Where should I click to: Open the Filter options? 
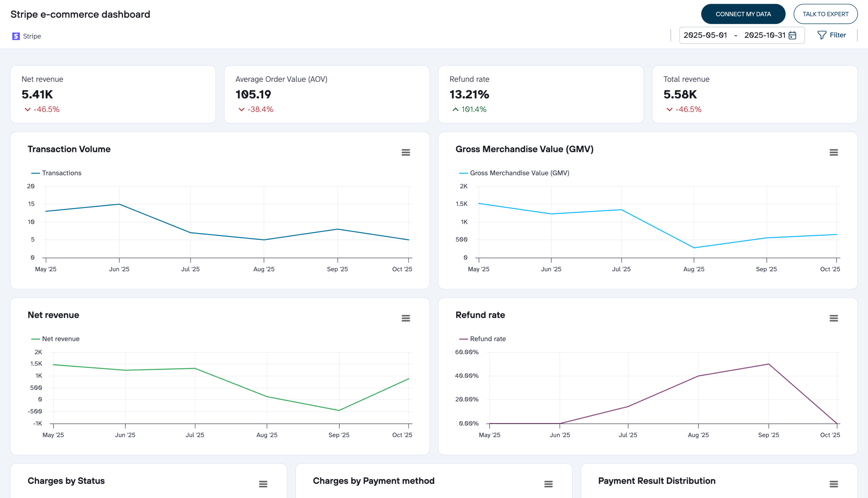pos(832,35)
